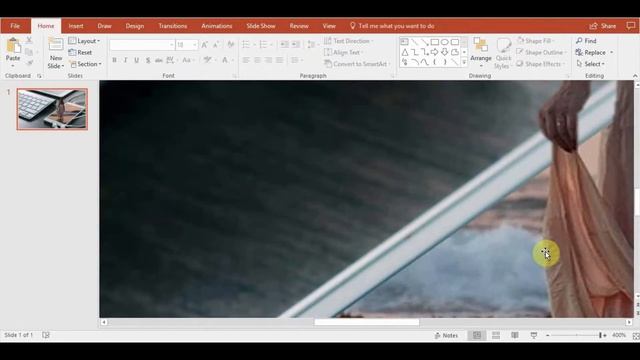Image resolution: width=640 pixels, height=360 pixels.
Task: Toggle Strikethrough formatting
Action: click(x=159, y=60)
